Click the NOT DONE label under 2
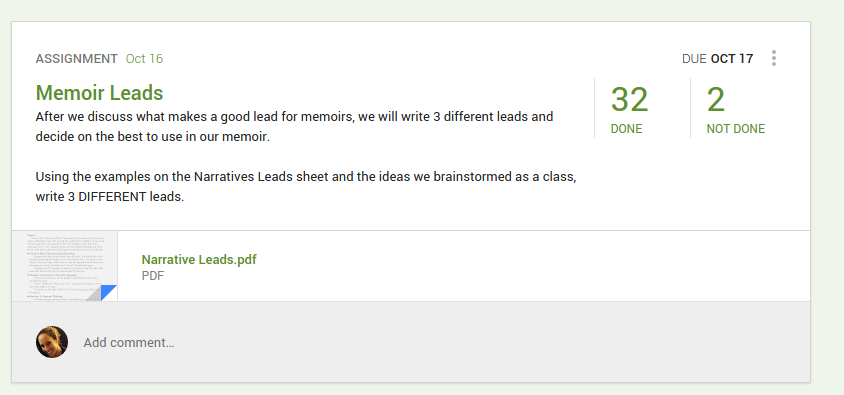Viewport: 844px width, 395px height. [735, 129]
